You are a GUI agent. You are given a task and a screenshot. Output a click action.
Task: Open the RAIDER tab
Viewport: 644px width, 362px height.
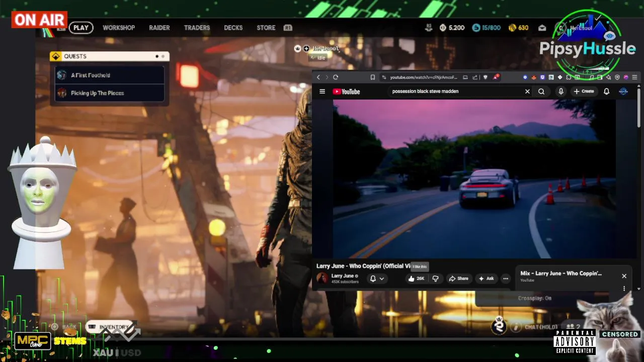tap(159, 28)
